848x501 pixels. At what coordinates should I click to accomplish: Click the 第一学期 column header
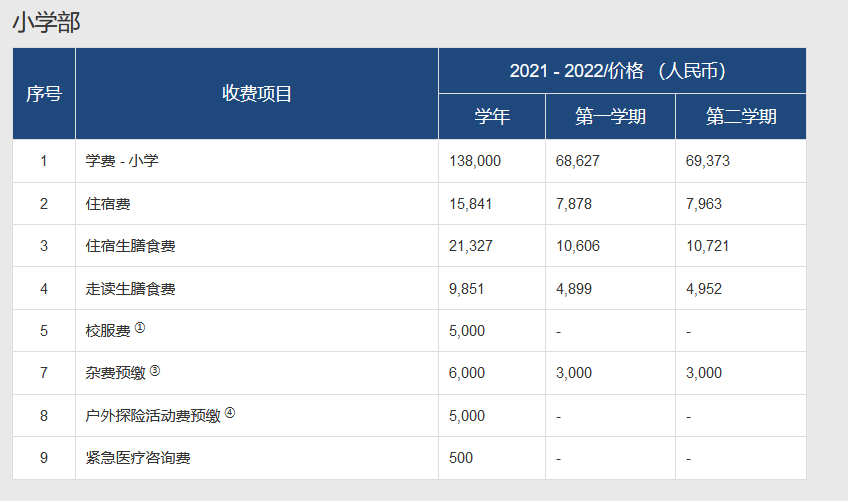610,117
